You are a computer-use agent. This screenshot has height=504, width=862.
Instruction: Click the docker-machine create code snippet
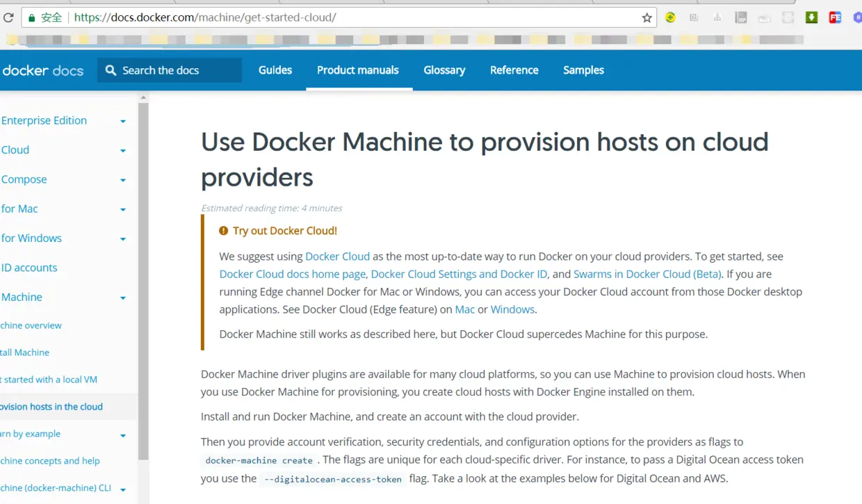(259, 460)
